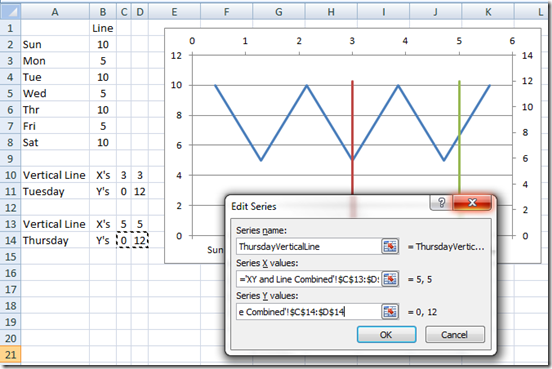This screenshot has height=369, width=552.
Task: Click the help question mark in Edit Series
Action: [441, 202]
